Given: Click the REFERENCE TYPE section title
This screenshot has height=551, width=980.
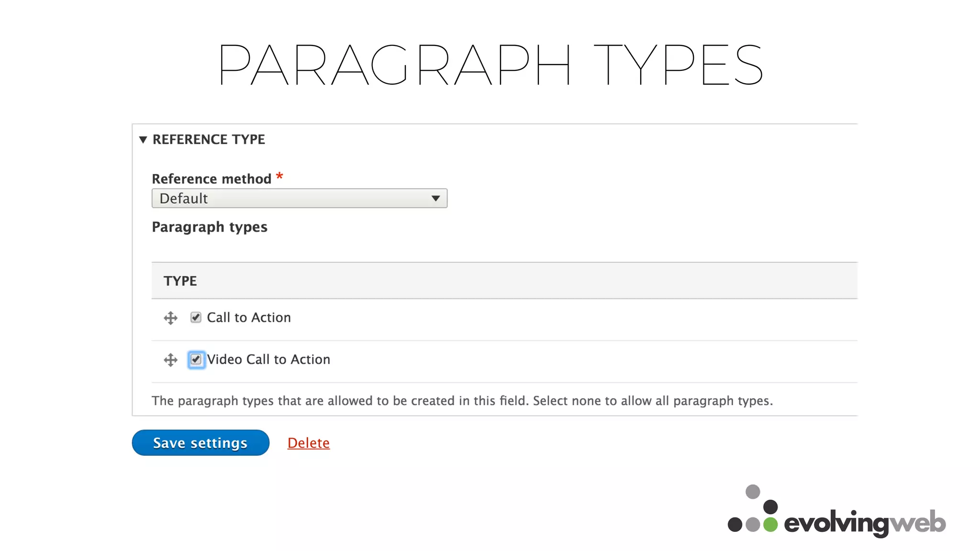Looking at the screenshot, I should pos(209,140).
